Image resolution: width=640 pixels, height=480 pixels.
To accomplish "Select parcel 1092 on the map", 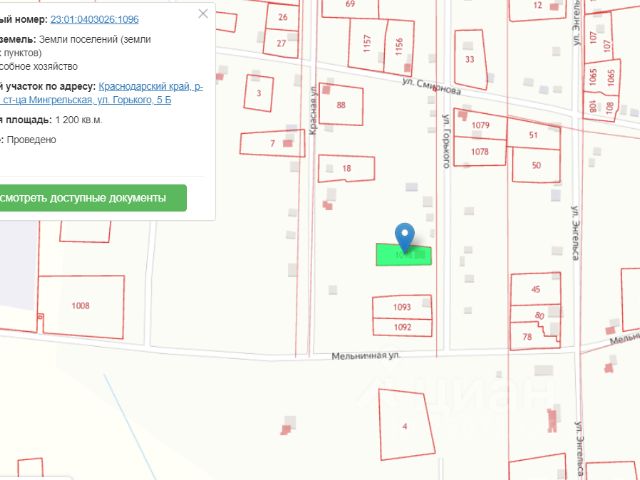I will (x=402, y=327).
